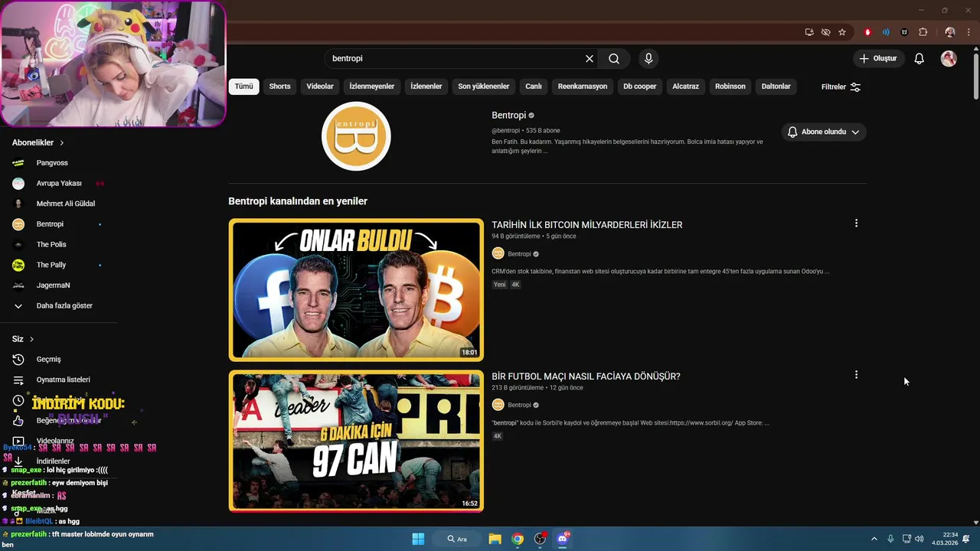Select the Alcatraz chip

pyautogui.click(x=686, y=86)
